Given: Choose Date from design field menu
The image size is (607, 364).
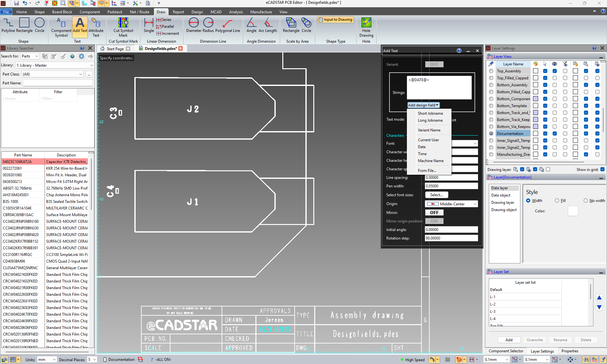Looking at the screenshot, I should click(422, 147).
